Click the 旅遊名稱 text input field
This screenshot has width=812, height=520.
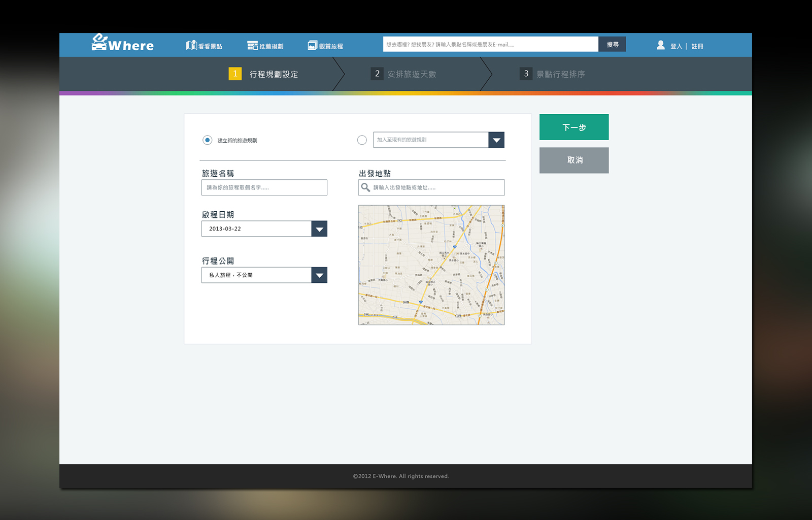click(x=264, y=187)
